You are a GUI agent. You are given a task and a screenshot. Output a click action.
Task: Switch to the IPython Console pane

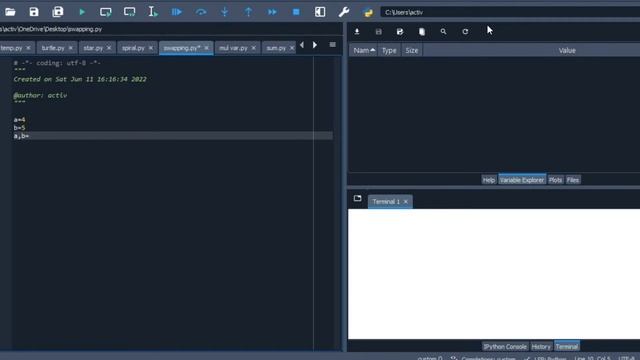[x=505, y=347]
